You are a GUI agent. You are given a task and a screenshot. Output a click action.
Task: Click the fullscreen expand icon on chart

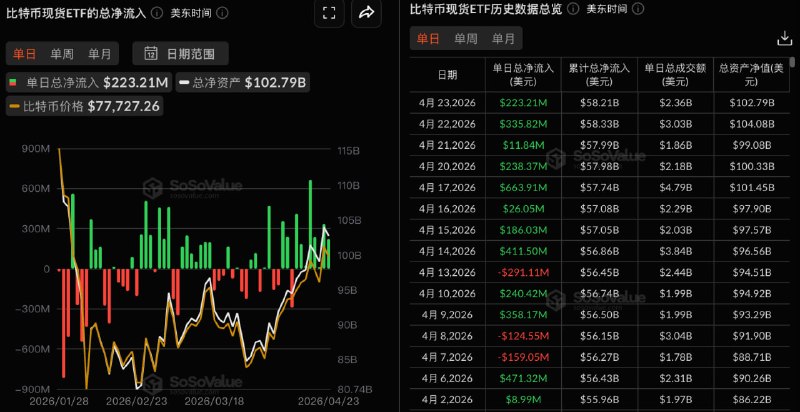point(330,13)
